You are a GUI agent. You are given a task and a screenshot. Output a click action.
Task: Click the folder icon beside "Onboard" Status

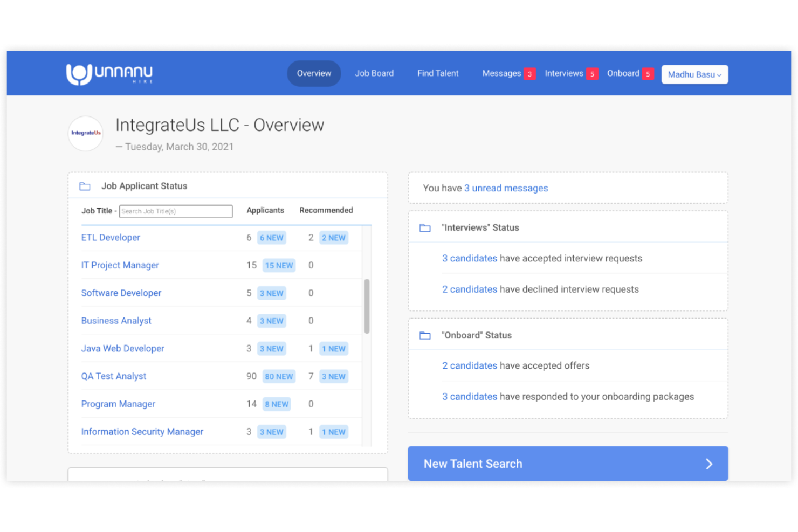click(x=425, y=335)
